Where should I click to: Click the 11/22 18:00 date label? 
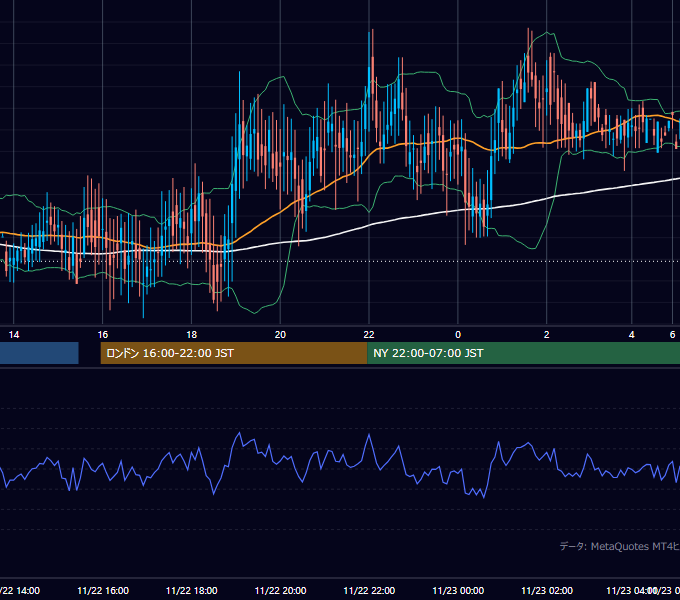coord(192,591)
